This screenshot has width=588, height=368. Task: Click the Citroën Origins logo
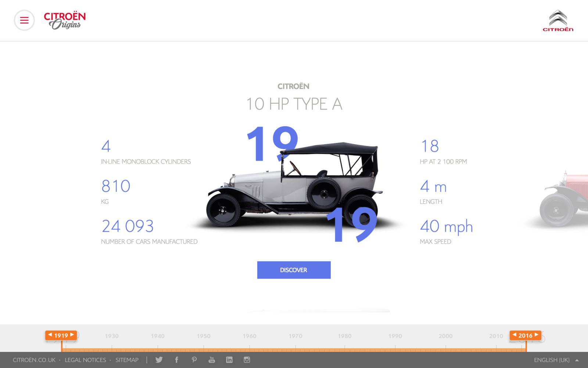pos(64,20)
